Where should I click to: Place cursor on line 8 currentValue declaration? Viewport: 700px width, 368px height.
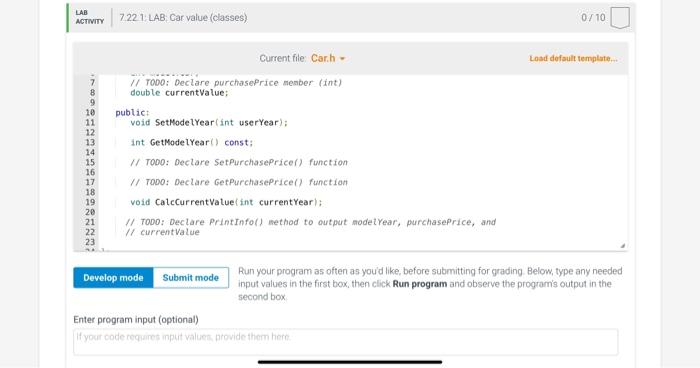(179, 93)
